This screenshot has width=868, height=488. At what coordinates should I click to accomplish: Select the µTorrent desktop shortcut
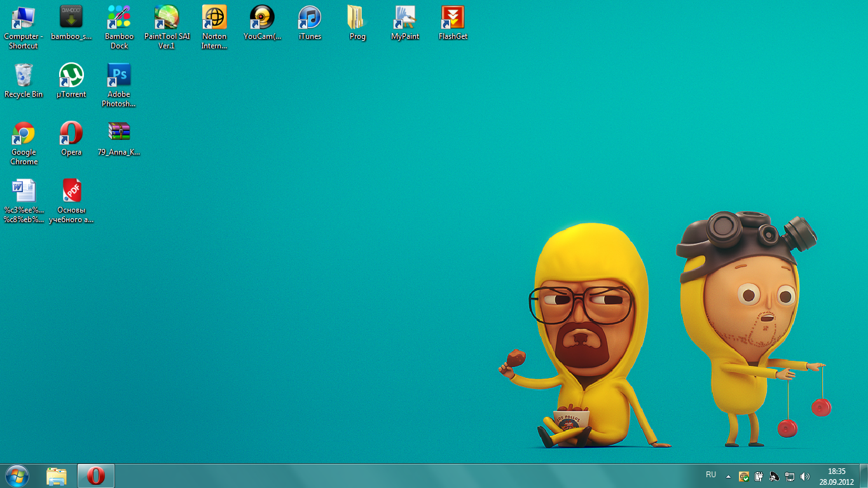click(x=71, y=81)
